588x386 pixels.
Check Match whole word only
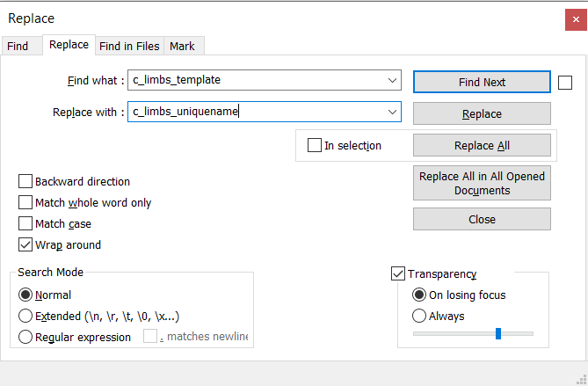coord(25,203)
